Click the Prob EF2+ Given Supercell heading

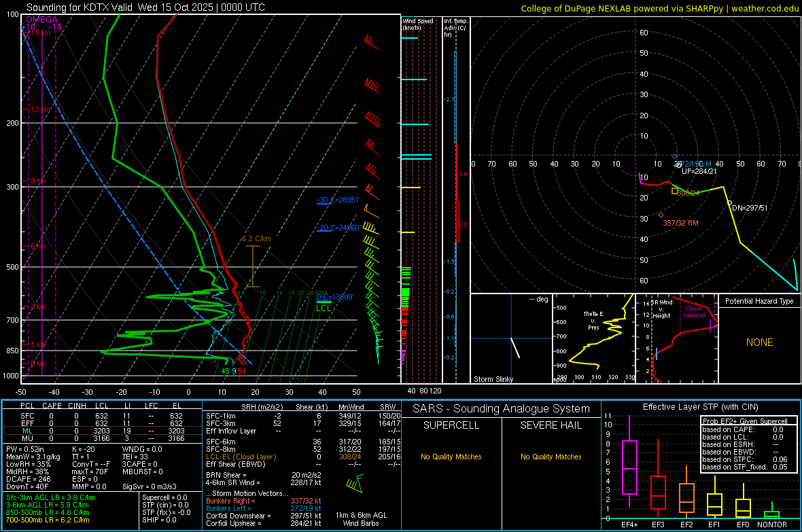click(x=745, y=421)
